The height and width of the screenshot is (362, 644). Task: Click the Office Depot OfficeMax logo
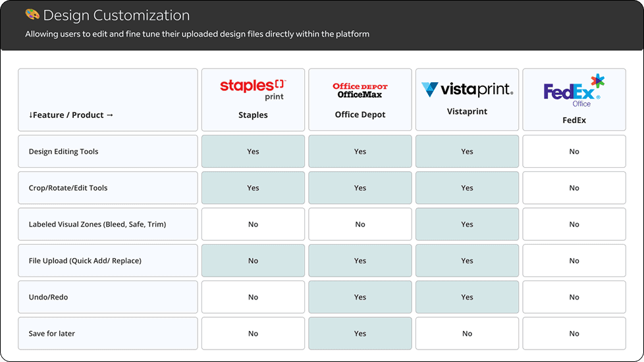(360, 90)
